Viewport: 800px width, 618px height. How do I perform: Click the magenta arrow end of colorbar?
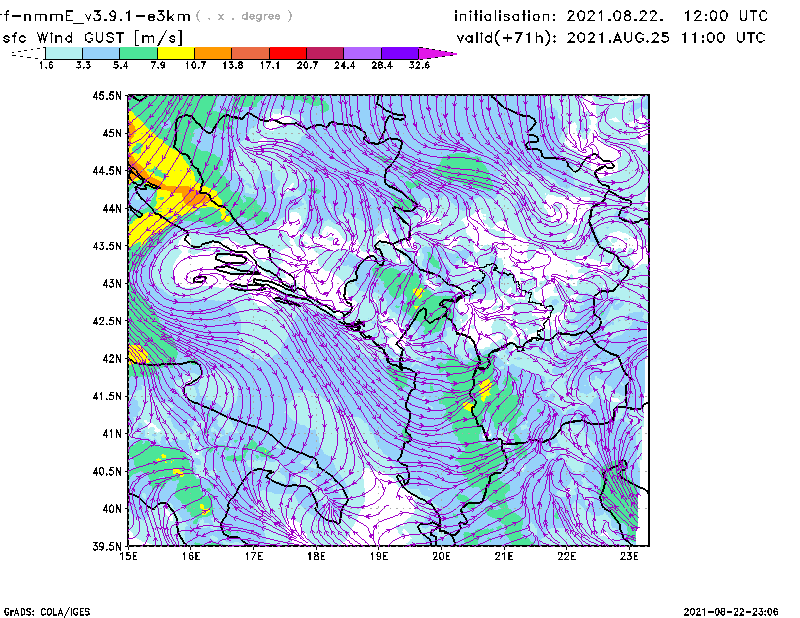click(x=437, y=53)
